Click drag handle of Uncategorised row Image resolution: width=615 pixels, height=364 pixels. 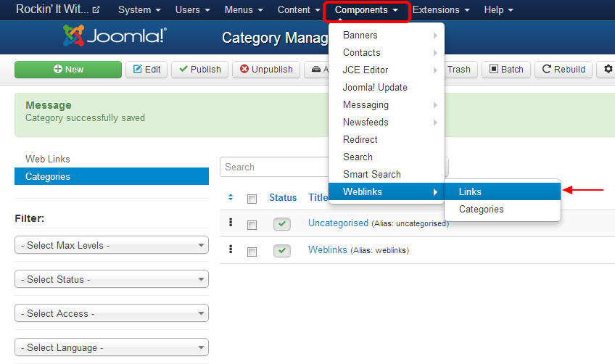click(231, 223)
